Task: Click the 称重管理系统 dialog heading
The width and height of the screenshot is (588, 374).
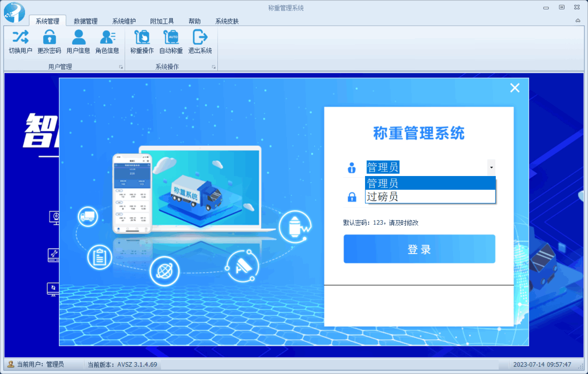Action: point(419,133)
